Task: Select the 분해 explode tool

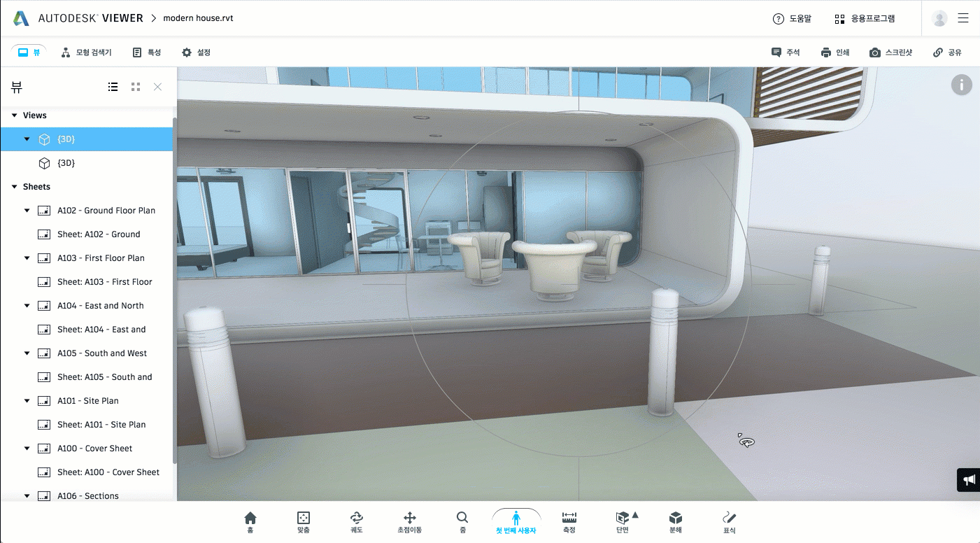Action: point(676,522)
